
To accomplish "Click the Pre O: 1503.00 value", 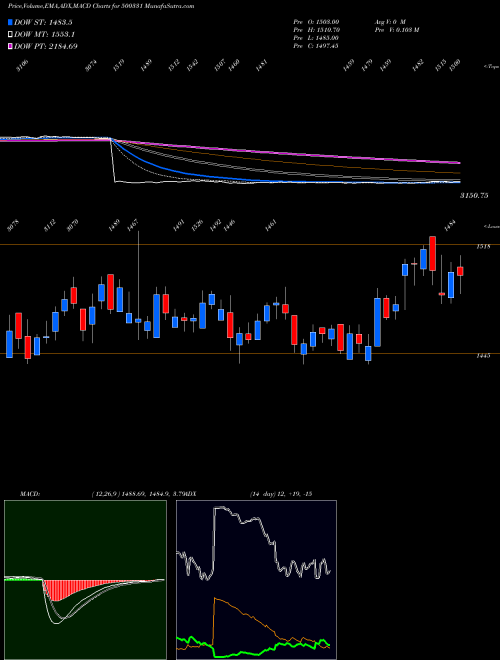I will click(317, 21).
